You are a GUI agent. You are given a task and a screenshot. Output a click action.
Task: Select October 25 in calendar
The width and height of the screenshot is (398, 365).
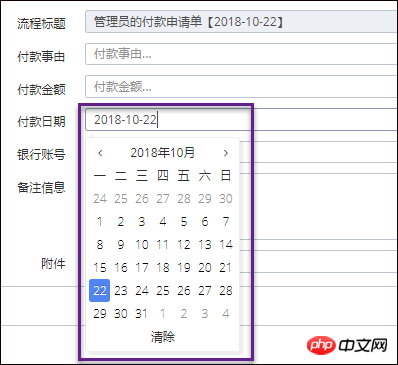coord(163,291)
